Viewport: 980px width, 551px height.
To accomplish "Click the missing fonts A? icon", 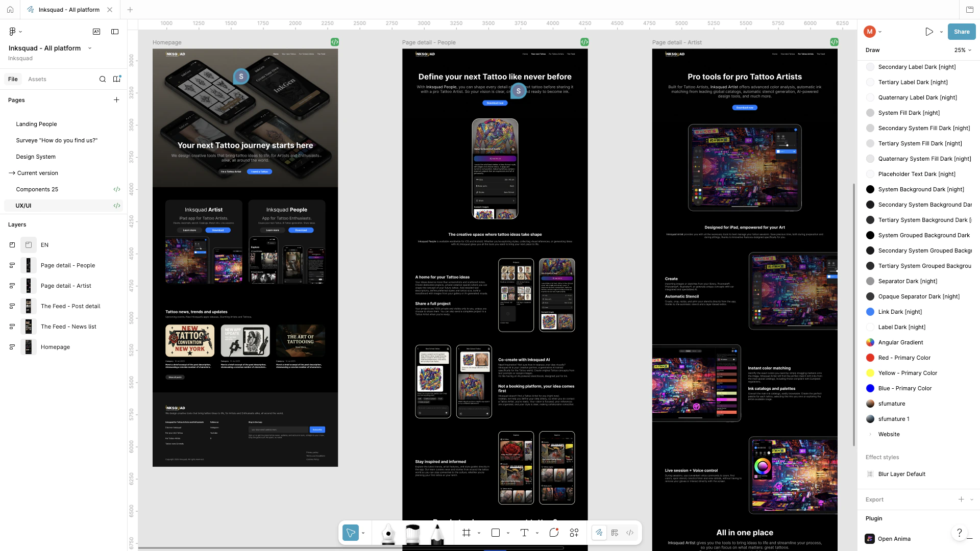I will point(96,32).
